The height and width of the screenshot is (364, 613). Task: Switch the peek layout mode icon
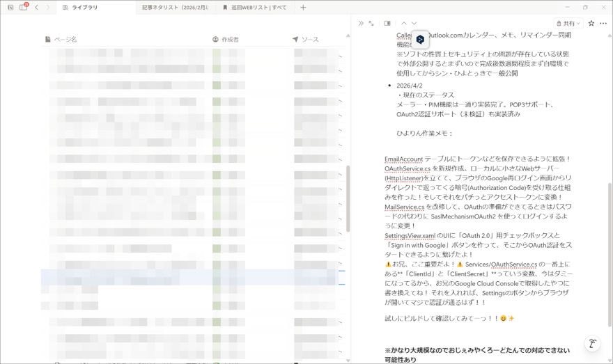[387, 24]
